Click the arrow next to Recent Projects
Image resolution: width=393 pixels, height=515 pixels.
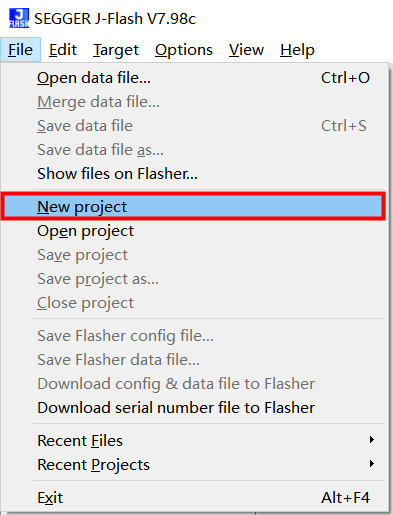tap(372, 464)
